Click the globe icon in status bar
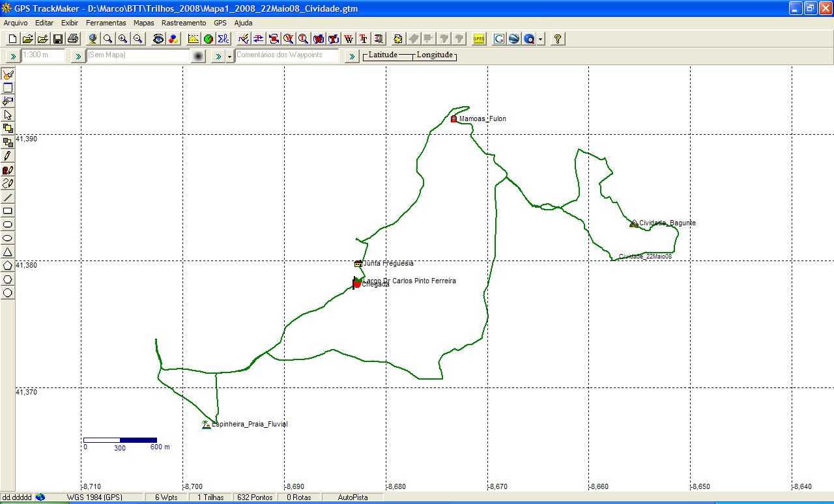The height and width of the screenshot is (504, 834). [40, 497]
